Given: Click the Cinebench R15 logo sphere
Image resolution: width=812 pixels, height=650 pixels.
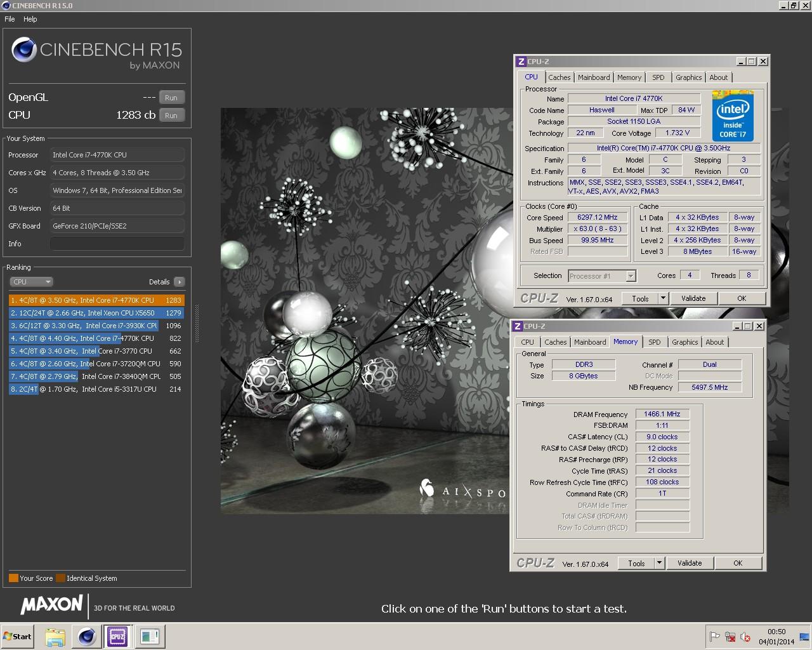Looking at the screenshot, I should tap(23, 50).
